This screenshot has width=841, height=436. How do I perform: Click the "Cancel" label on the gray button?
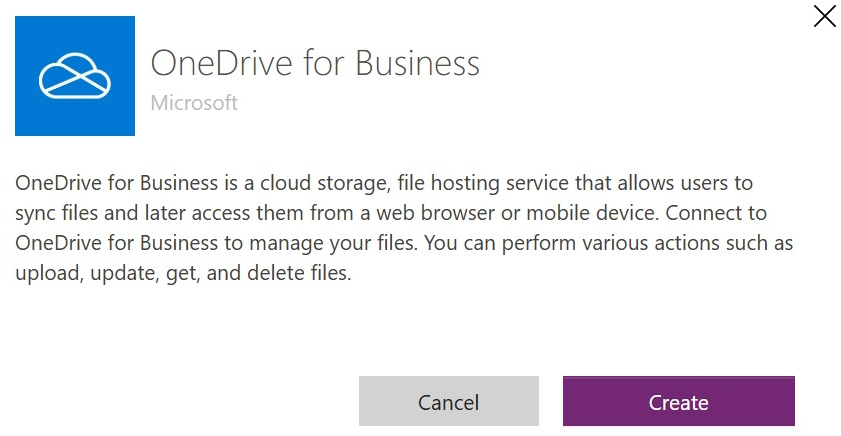tap(448, 403)
